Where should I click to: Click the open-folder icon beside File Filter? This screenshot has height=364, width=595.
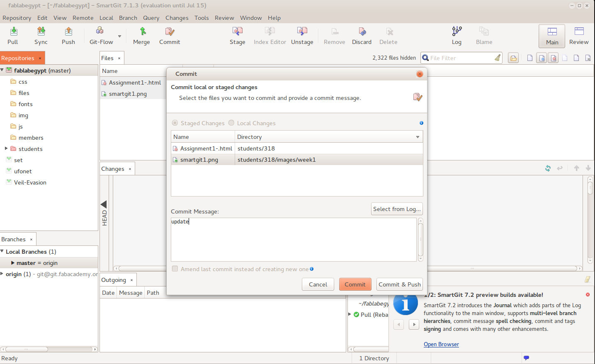[513, 58]
